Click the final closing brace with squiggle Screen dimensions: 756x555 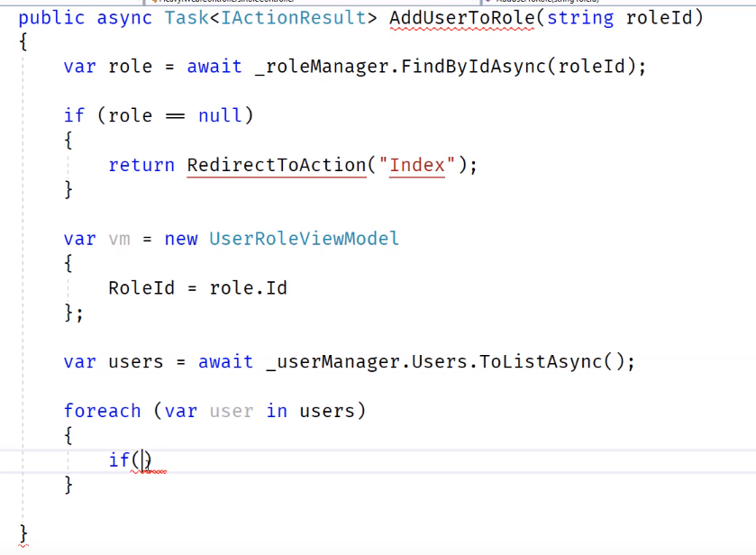tap(23, 534)
